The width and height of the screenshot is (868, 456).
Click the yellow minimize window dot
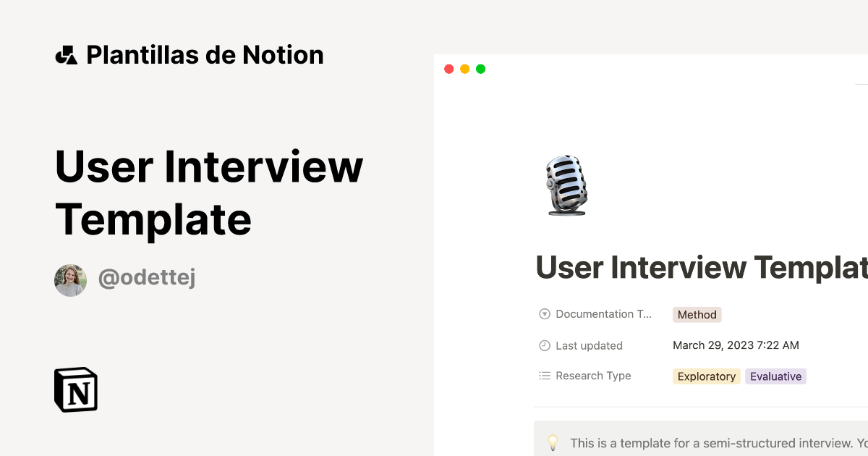pyautogui.click(x=464, y=69)
